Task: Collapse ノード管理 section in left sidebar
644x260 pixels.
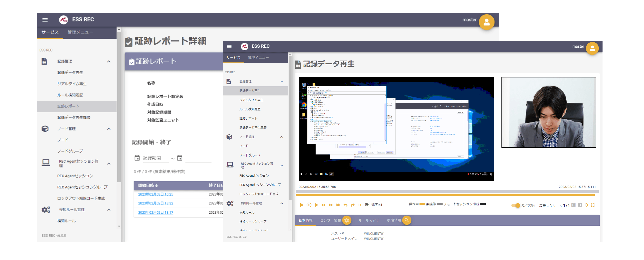Action: pos(108,129)
